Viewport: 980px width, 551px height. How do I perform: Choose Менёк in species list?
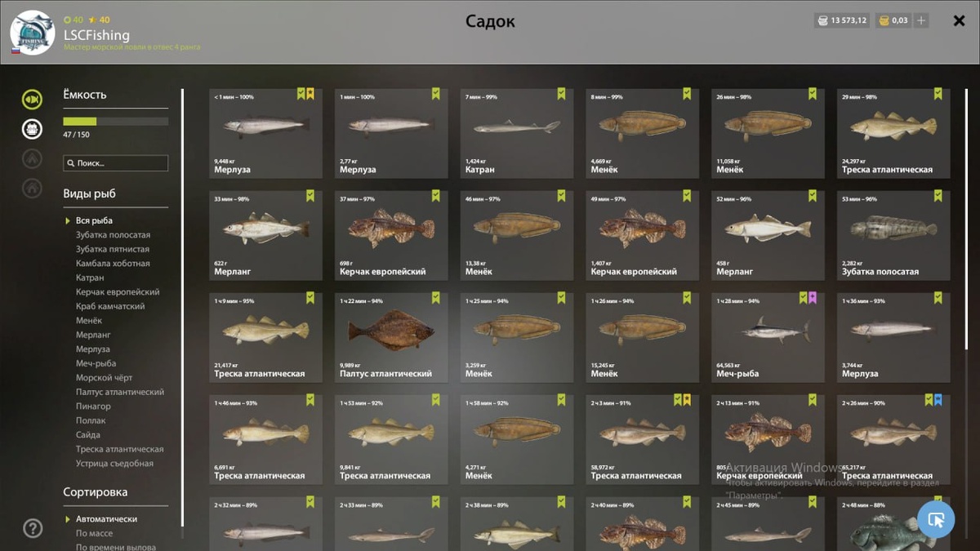89,321
